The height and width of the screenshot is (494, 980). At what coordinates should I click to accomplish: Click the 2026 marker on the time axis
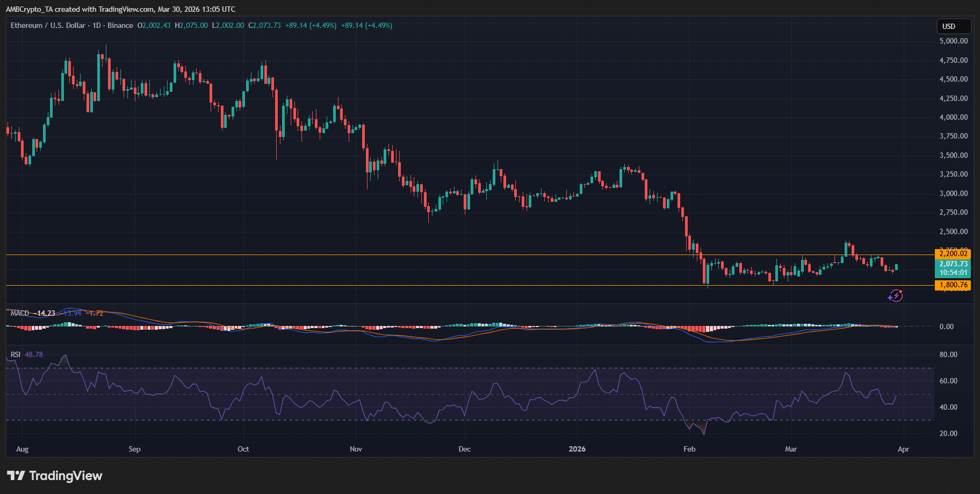577,449
